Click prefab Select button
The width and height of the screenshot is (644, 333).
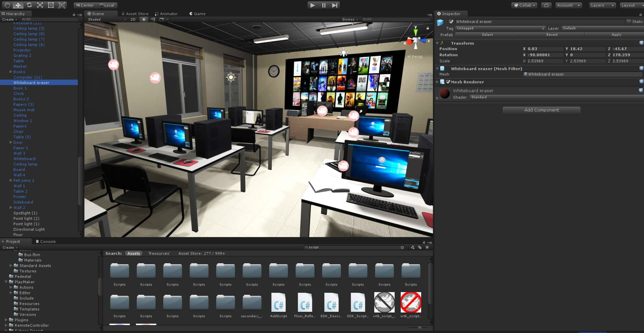coord(487,34)
